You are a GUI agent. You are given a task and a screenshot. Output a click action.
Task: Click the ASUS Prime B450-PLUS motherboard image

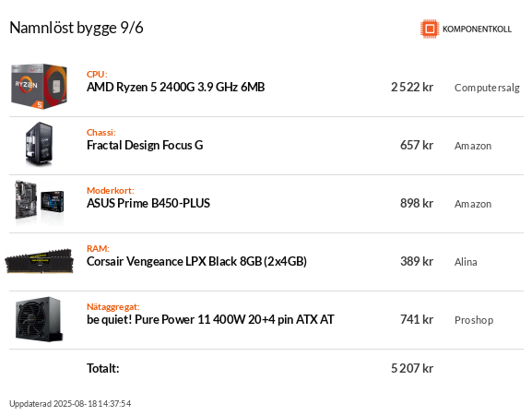39,203
